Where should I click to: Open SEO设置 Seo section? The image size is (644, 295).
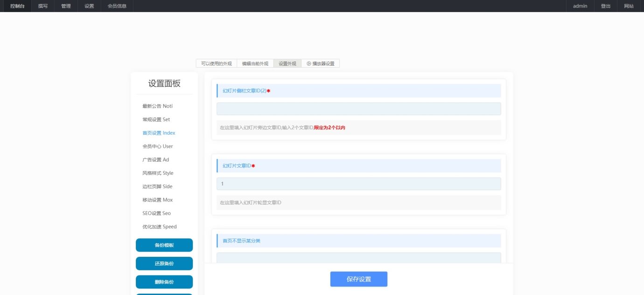(x=157, y=213)
